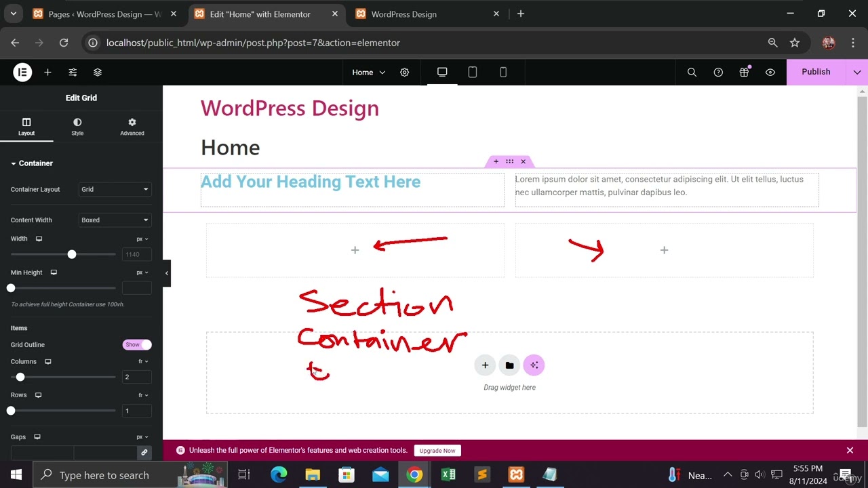868x488 pixels.
Task: Open Content Width Boxed dropdown
Action: [x=115, y=220]
